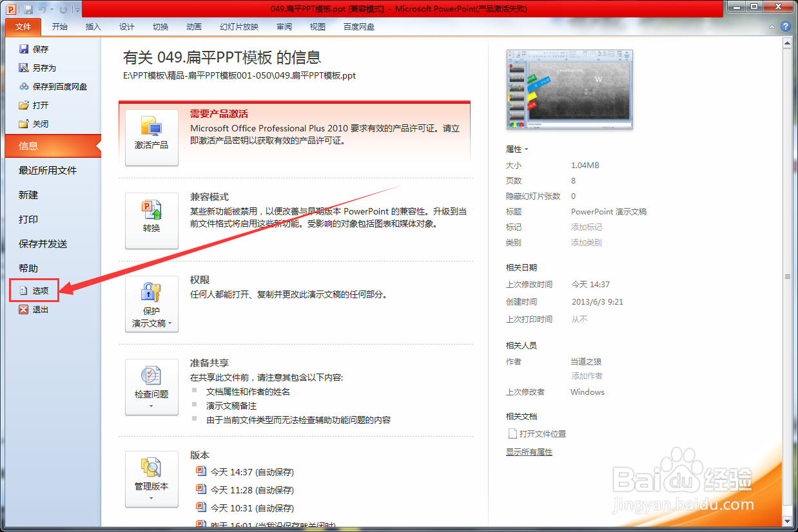The width and height of the screenshot is (798, 532).
Task: Click the 标题 value PowerPoint 演示文稿
Action: [608, 212]
